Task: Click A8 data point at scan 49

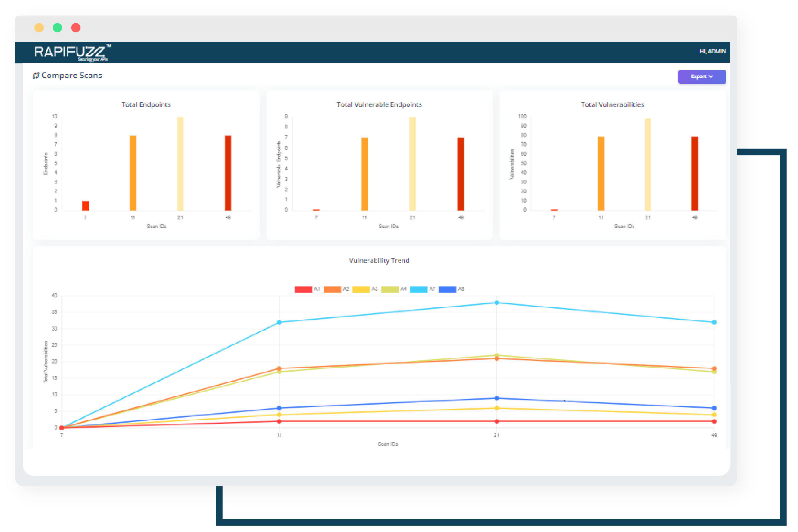Action: point(714,408)
